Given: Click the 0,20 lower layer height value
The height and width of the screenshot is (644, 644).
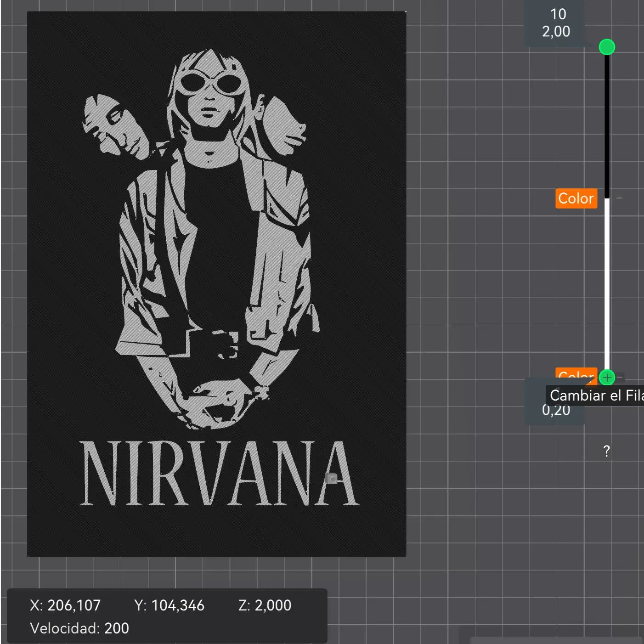Looking at the screenshot, I should tap(556, 410).
